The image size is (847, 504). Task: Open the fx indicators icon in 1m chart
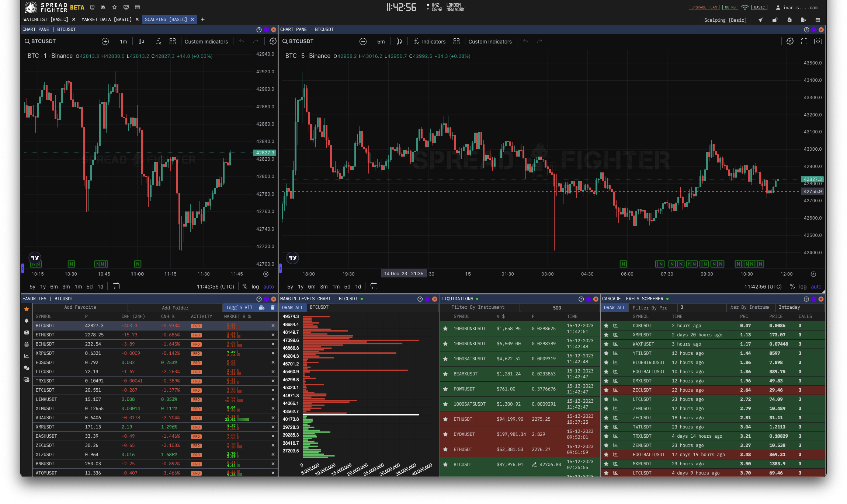point(158,42)
